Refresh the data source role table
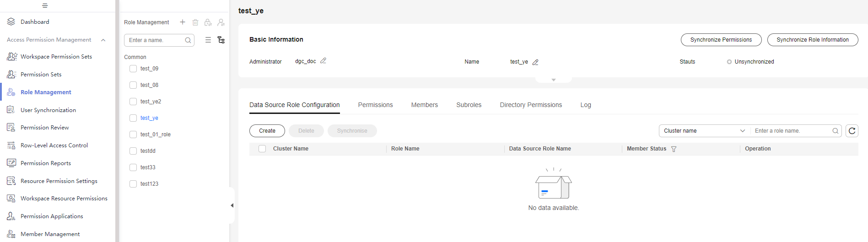Viewport: 868px width, 242px height. 852,131
